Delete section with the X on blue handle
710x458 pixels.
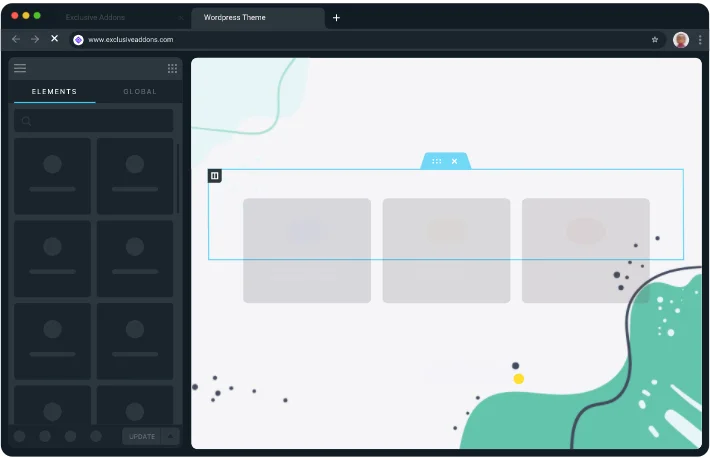click(x=455, y=161)
